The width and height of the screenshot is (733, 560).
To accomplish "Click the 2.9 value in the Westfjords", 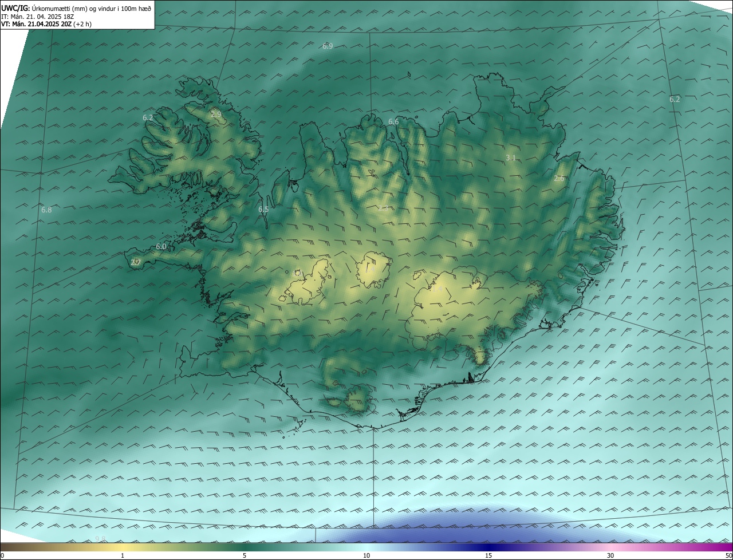I will (x=216, y=115).
